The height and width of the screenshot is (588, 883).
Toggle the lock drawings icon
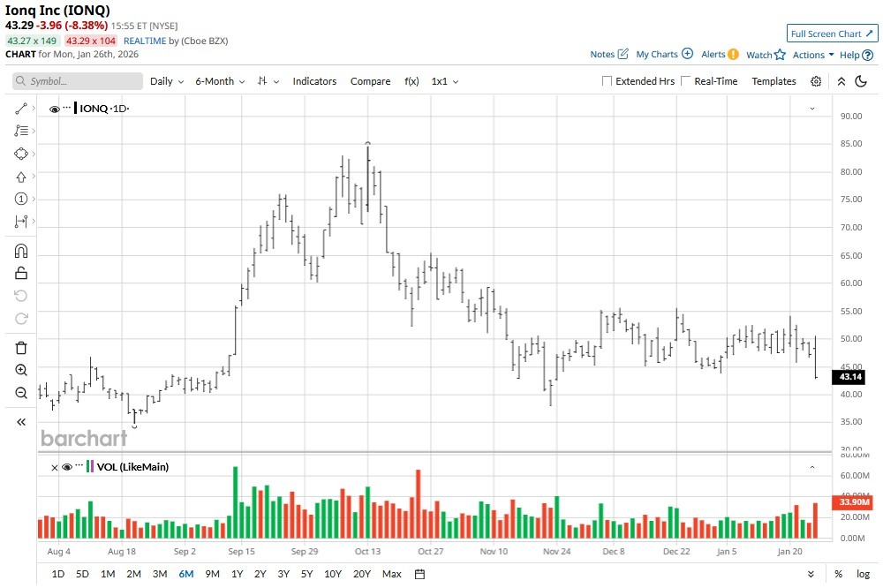(x=21, y=273)
